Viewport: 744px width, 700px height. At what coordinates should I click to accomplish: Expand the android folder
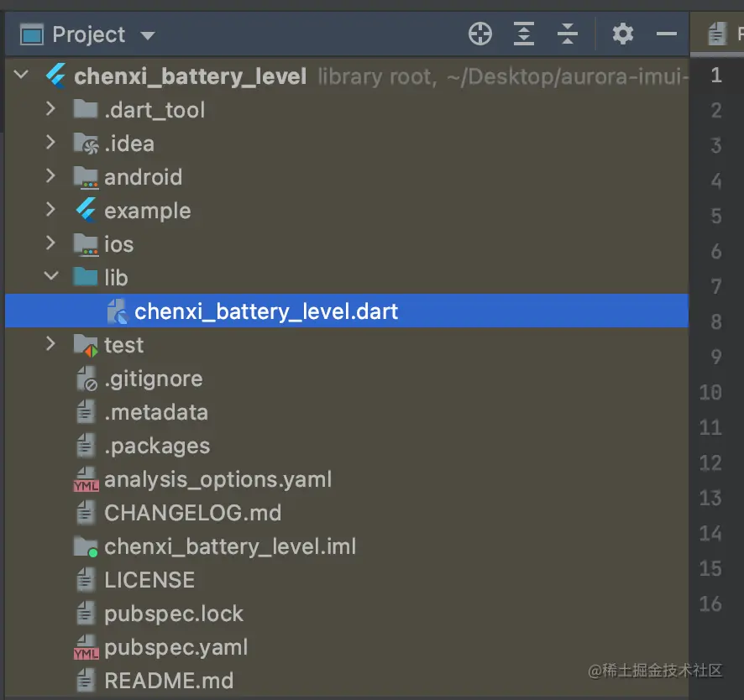pos(50,176)
